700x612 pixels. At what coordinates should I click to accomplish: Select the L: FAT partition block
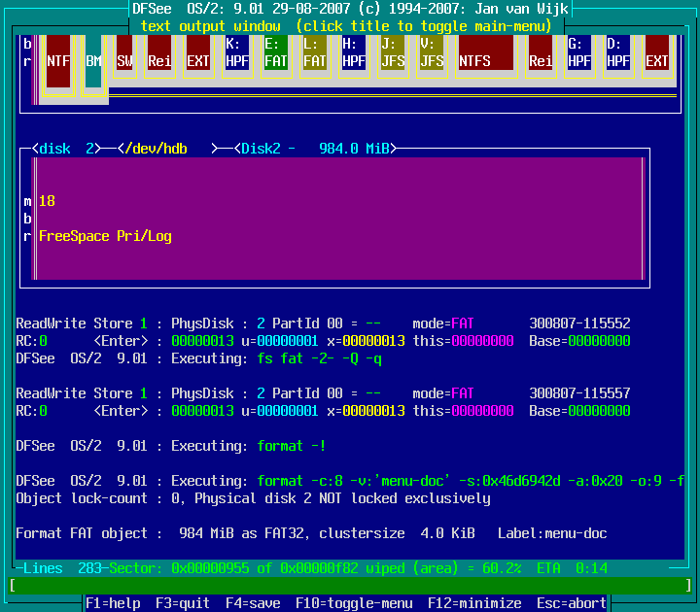(315, 53)
